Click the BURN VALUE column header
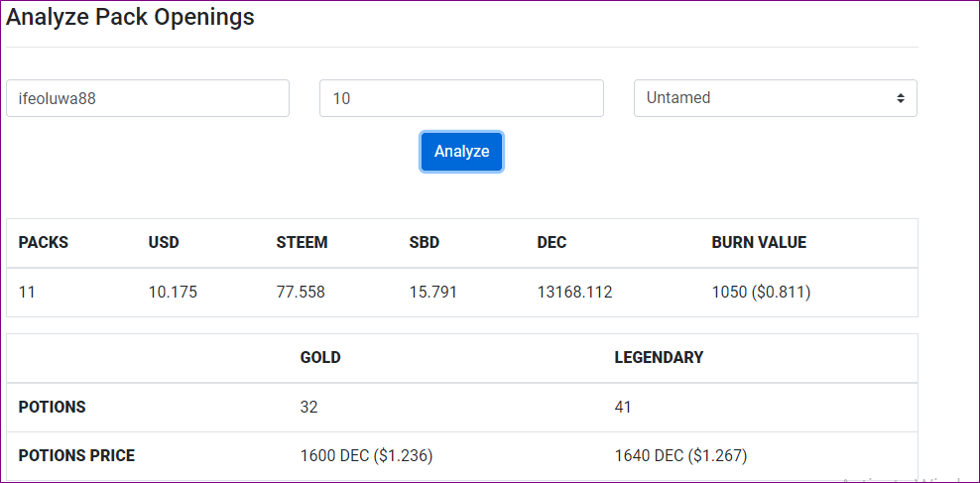 (759, 242)
